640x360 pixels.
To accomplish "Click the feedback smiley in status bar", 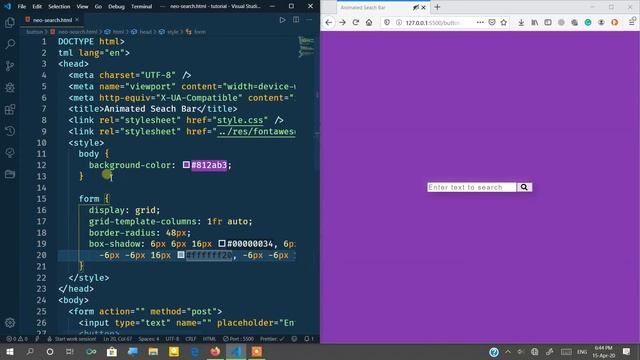I will (x=294, y=339).
